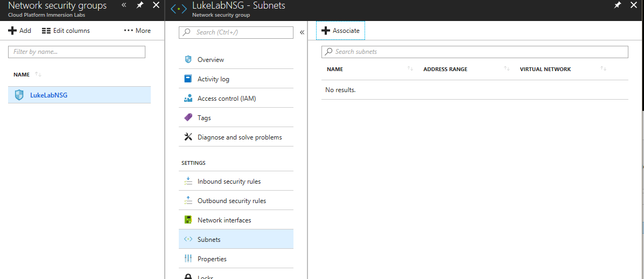The image size is (644, 279).
Task: Open the LukeLabNSG entry
Action: coord(79,95)
